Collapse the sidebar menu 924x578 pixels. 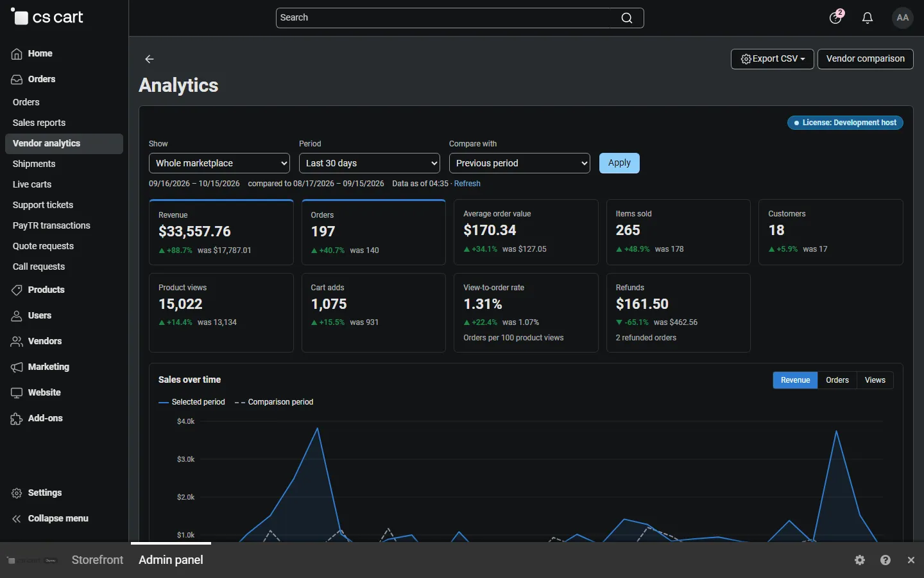50,519
